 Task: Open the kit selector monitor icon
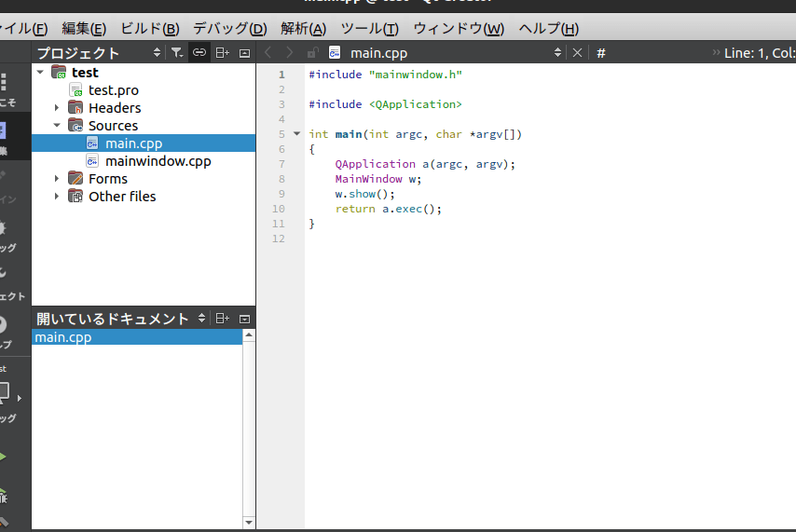pos(5,393)
